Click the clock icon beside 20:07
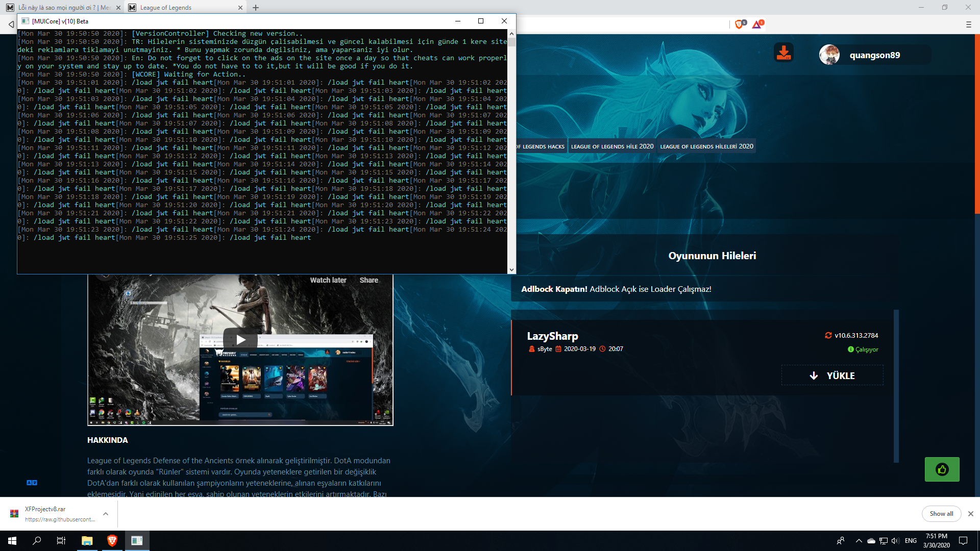 602,349
